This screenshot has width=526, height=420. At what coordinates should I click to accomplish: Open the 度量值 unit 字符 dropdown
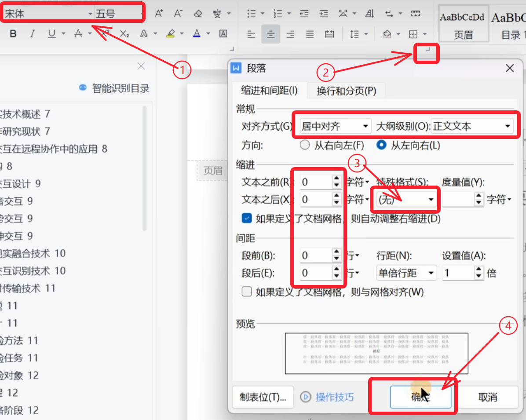pos(499,200)
